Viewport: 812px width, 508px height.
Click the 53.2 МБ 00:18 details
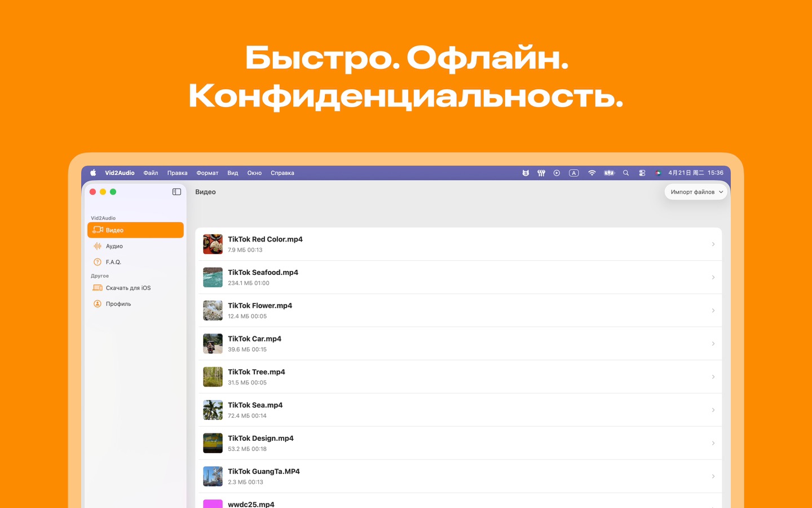[248, 449]
